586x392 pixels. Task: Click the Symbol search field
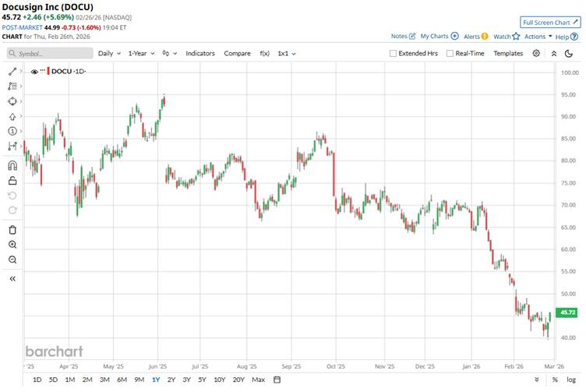(50, 54)
